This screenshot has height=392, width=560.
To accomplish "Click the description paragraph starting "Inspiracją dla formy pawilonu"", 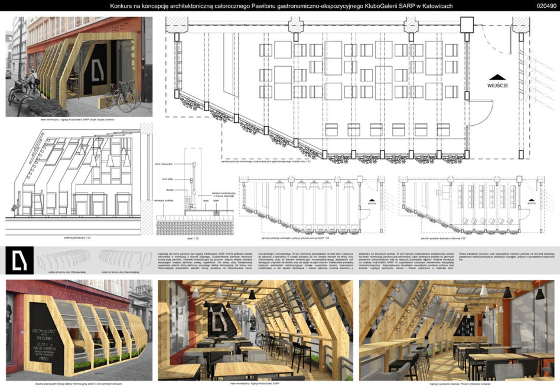I will pyautogui.click(x=206, y=261).
